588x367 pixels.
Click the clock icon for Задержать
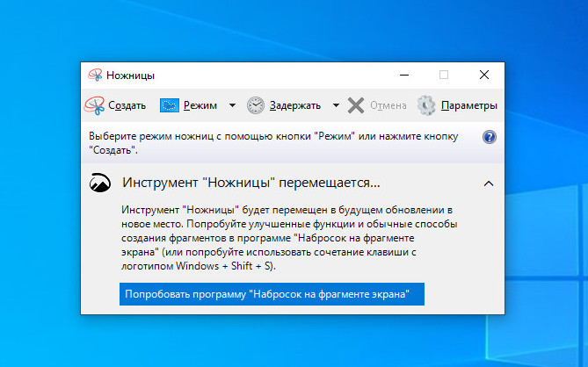point(256,105)
